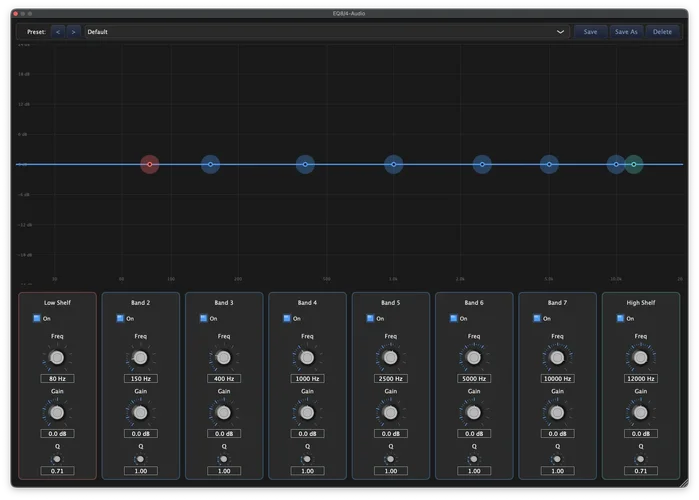Click the Band 4 Freq knob
This screenshot has height=500, width=699.
(x=307, y=357)
